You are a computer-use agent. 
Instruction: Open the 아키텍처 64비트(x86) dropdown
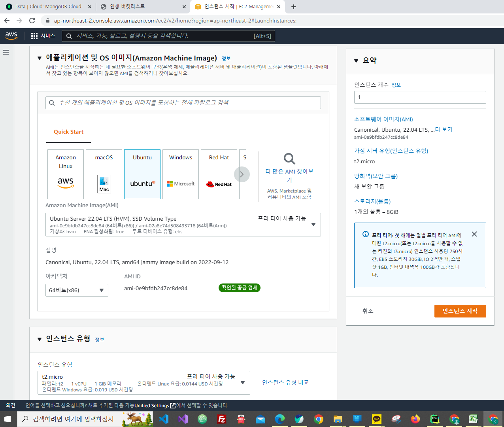pos(77,290)
